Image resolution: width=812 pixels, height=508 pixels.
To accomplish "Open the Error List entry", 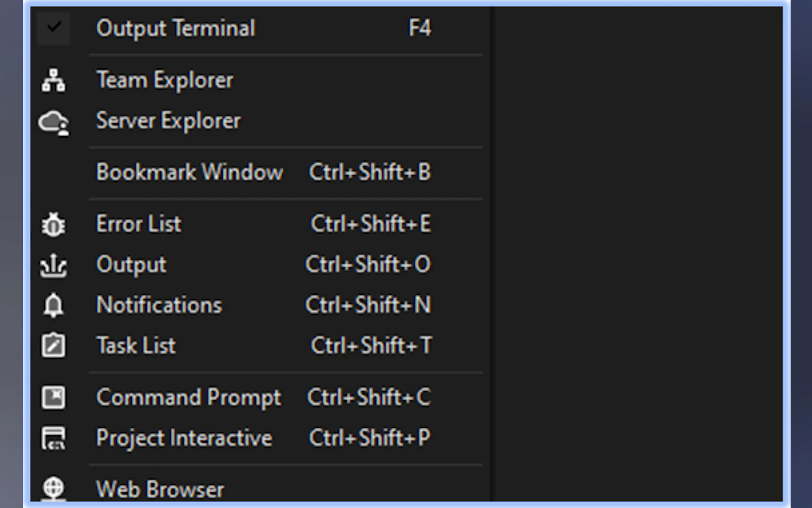I will (x=260, y=224).
